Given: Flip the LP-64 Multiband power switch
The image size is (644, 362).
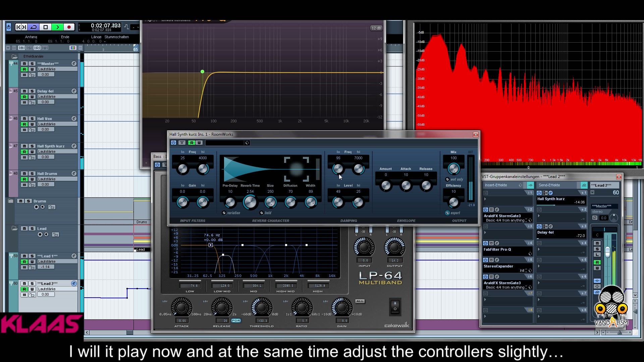Looking at the screenshot, I should (x=395, y=306).
